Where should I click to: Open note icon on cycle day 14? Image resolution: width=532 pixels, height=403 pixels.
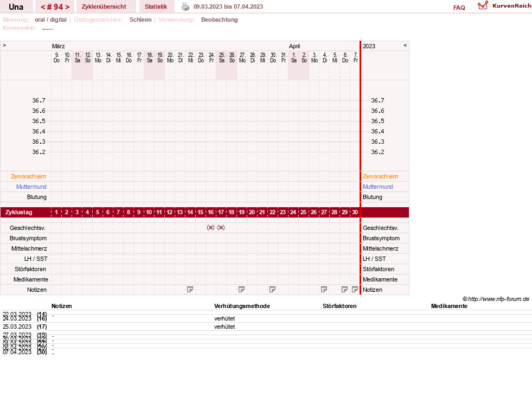pos(190,289)
